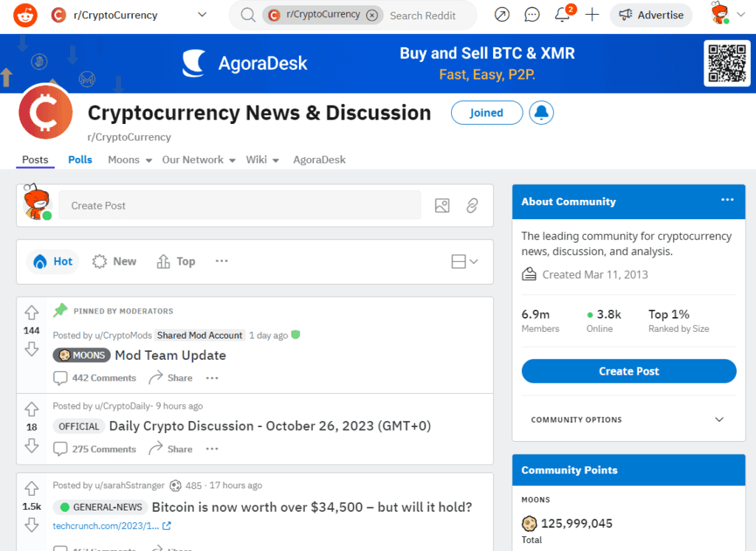
Task: Open notifications bell with 2 alerts
Action: (563, 15)
